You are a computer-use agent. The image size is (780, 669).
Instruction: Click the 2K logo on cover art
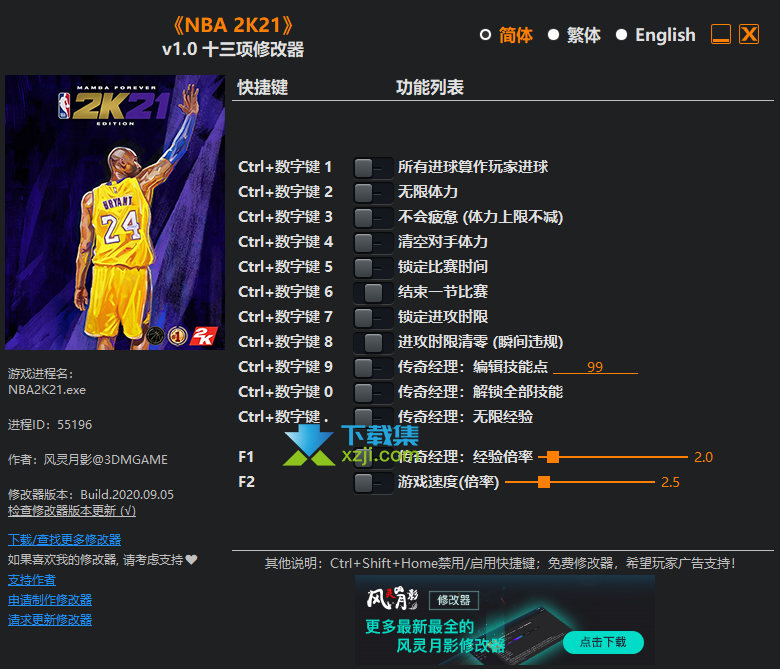point(204,336)
